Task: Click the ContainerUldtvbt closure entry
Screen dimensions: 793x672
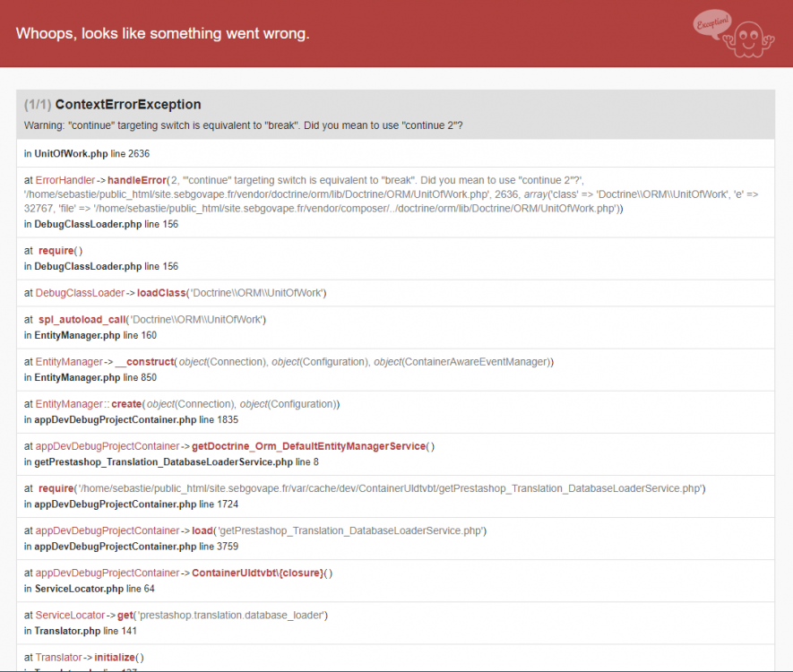Action: 257,573
